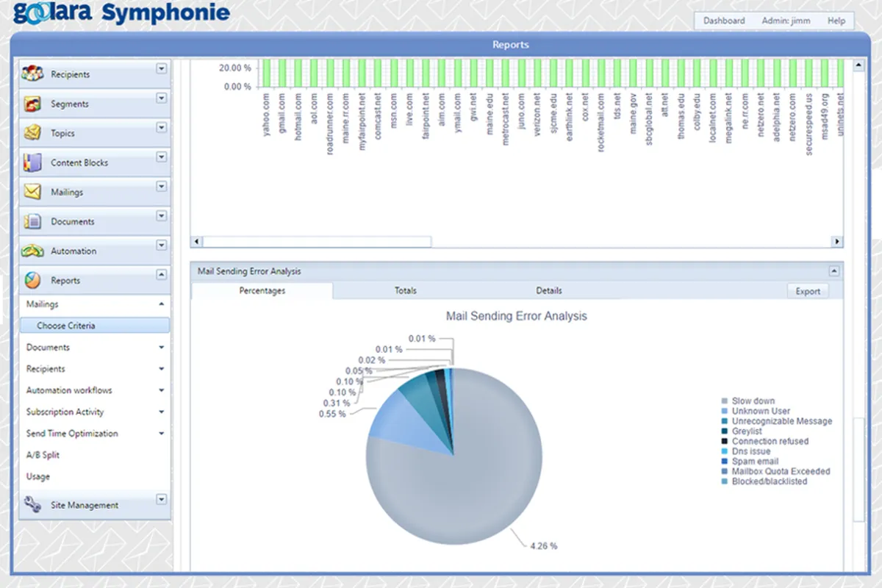Click the Mailings envelope icon
Viewport: 882px width, 588px height.
pyautogui.click(x=32, y=192)
